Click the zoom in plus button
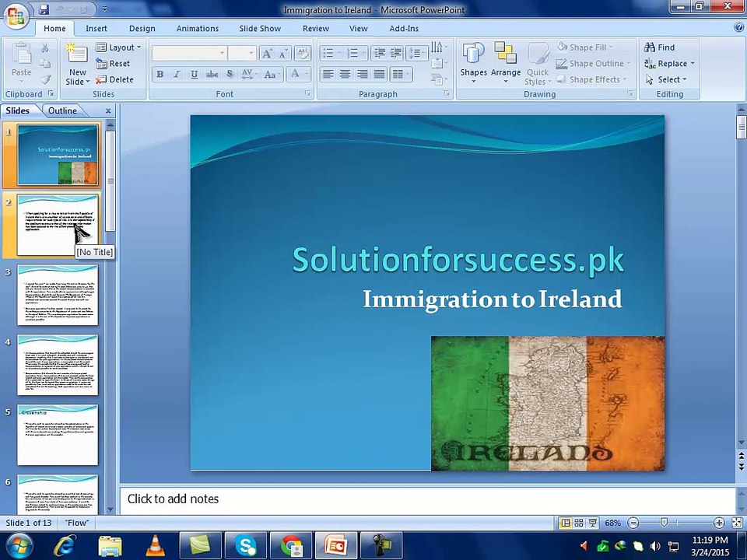 click(x=718, y=523)
